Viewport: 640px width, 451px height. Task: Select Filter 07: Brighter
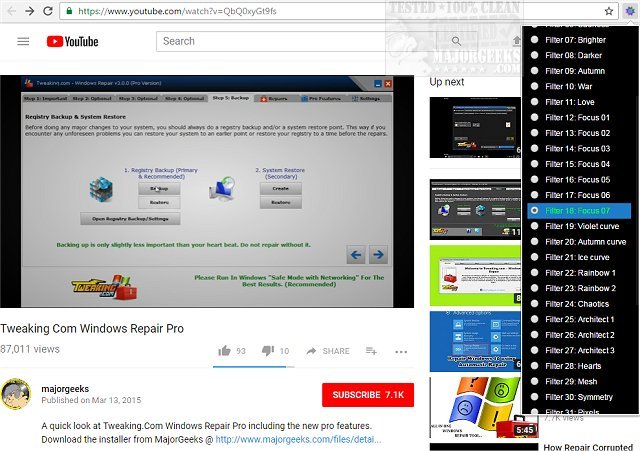576,40
